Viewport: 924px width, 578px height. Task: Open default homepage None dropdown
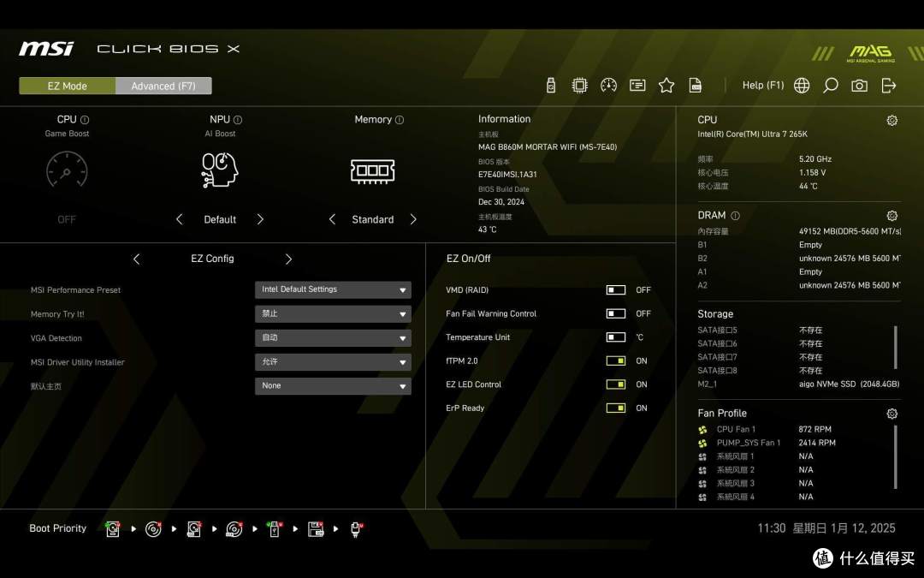(x=333, y=385)
